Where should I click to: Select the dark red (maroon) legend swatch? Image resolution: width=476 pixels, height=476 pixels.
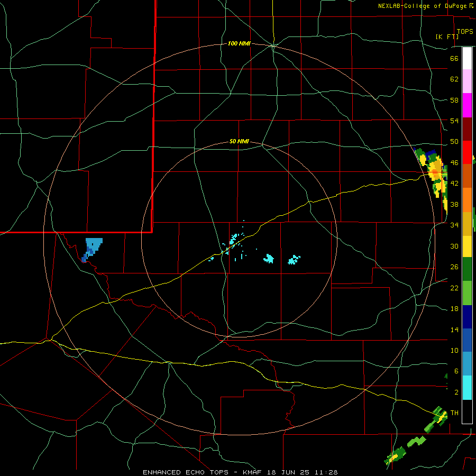point(467,129)
